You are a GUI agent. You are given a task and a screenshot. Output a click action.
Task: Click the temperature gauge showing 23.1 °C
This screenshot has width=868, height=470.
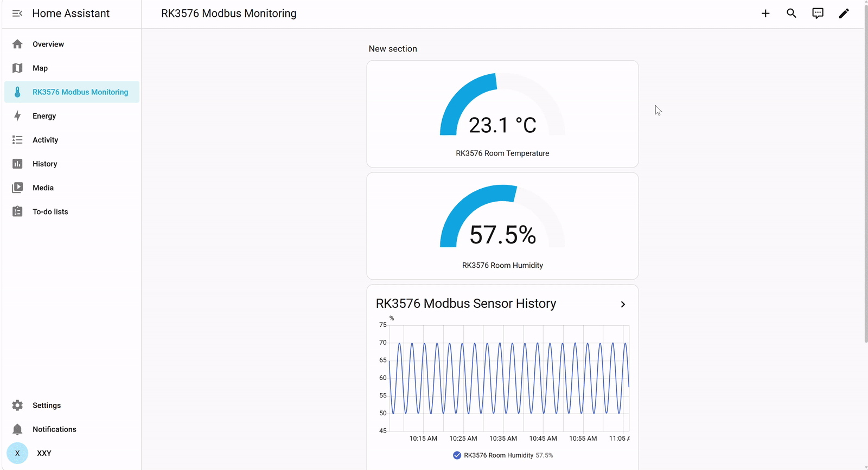point(502,105)
